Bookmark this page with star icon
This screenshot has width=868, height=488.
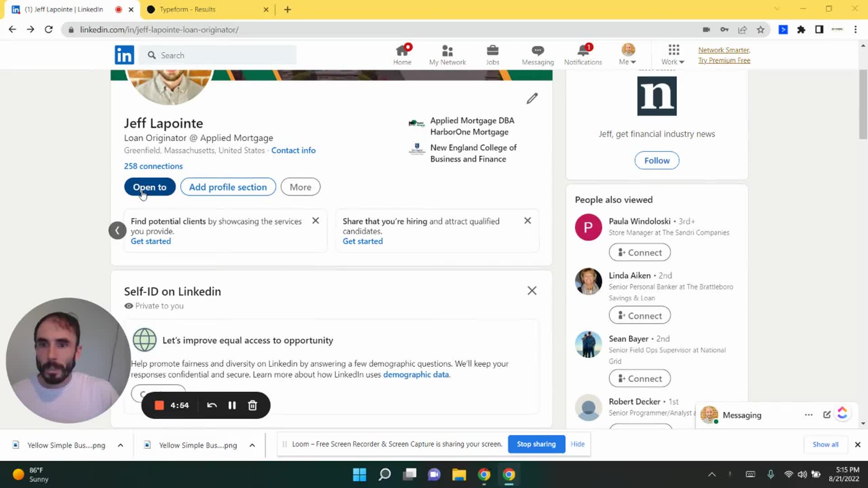[x=760, y=29]
